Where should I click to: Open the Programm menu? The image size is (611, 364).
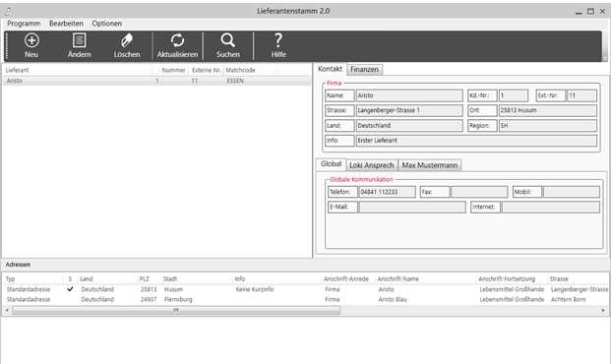[x=24, y=24]
